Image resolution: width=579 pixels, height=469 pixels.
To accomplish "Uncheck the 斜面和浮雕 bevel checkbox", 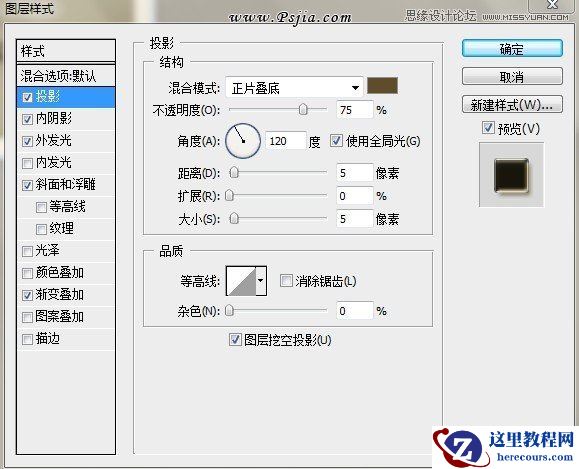I will 27,185.
